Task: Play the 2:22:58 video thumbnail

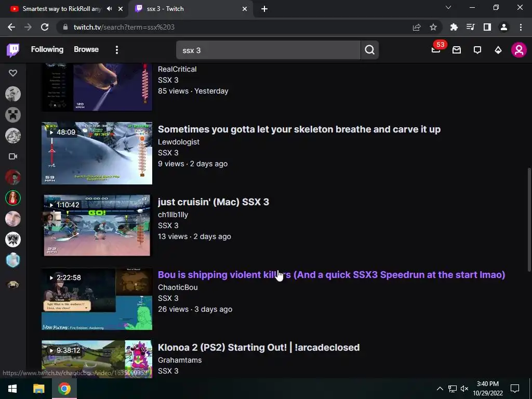Action: pos(97,299)
